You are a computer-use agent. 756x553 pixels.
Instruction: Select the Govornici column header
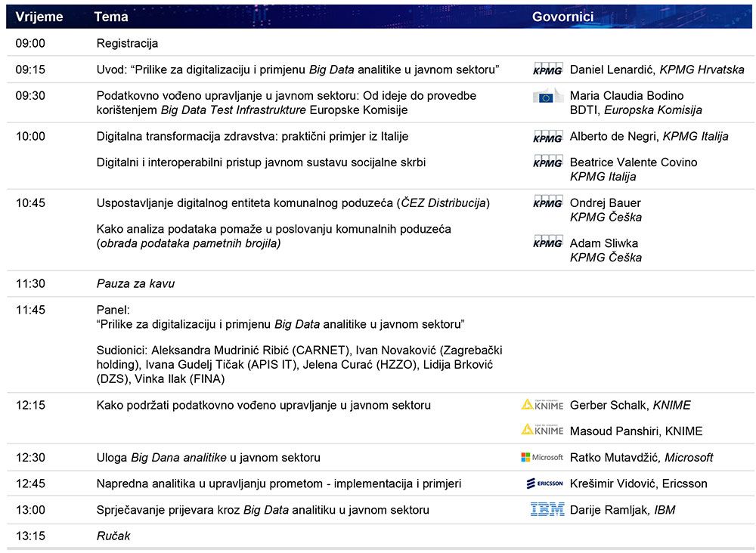(x=562, y=17)
